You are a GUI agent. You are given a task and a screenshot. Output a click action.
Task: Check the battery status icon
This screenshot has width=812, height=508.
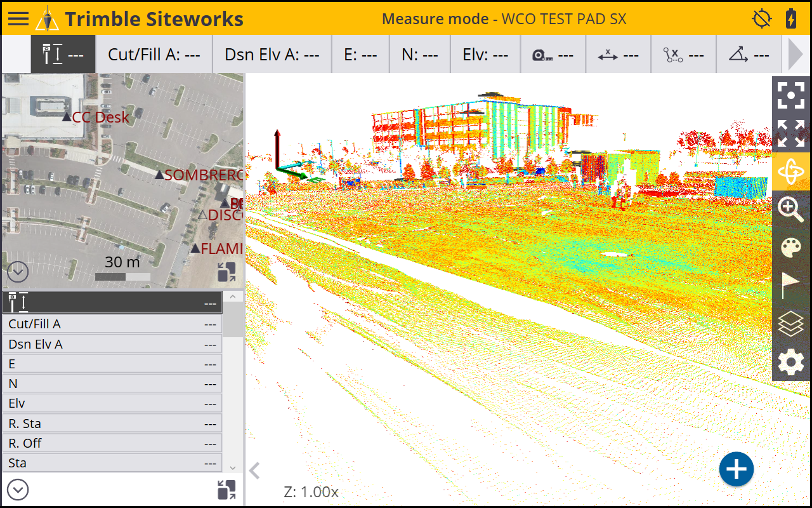tap(791, 18)
